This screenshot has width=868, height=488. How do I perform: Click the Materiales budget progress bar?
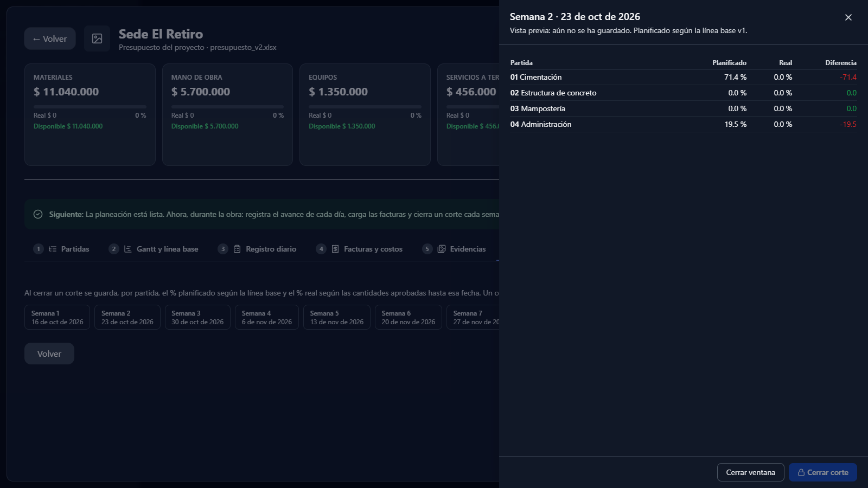coord(90,107)
